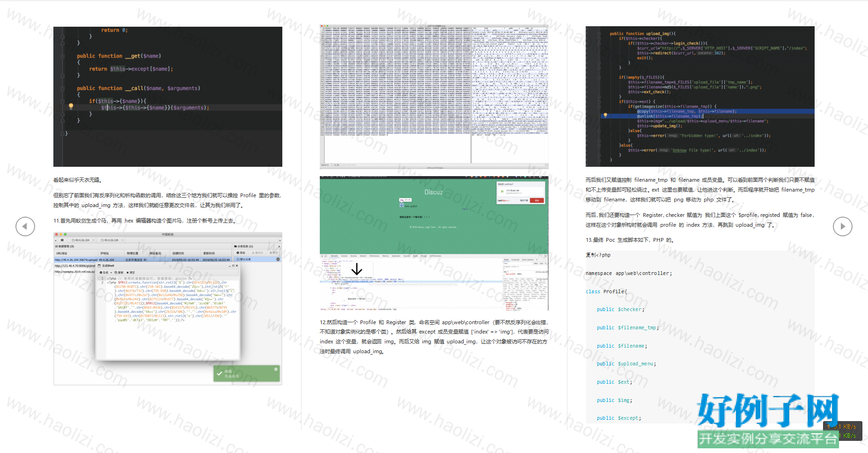This screenshot has width=868, height=453.
Task: Click the paragraph starting '但别忘了前面我们有反序列化'
Action: pyautogui.click(x=168, y=201)
